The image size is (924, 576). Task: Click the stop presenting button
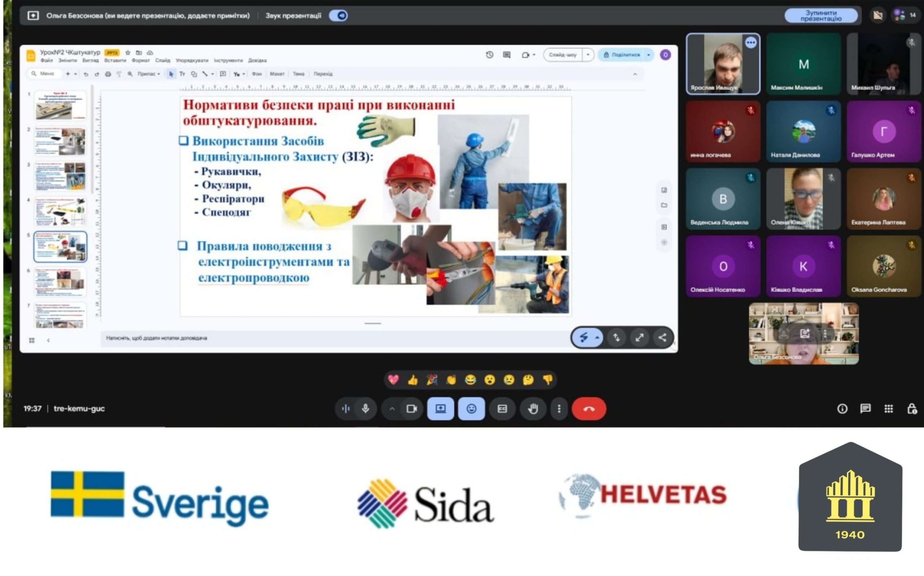tap(821, 16)
